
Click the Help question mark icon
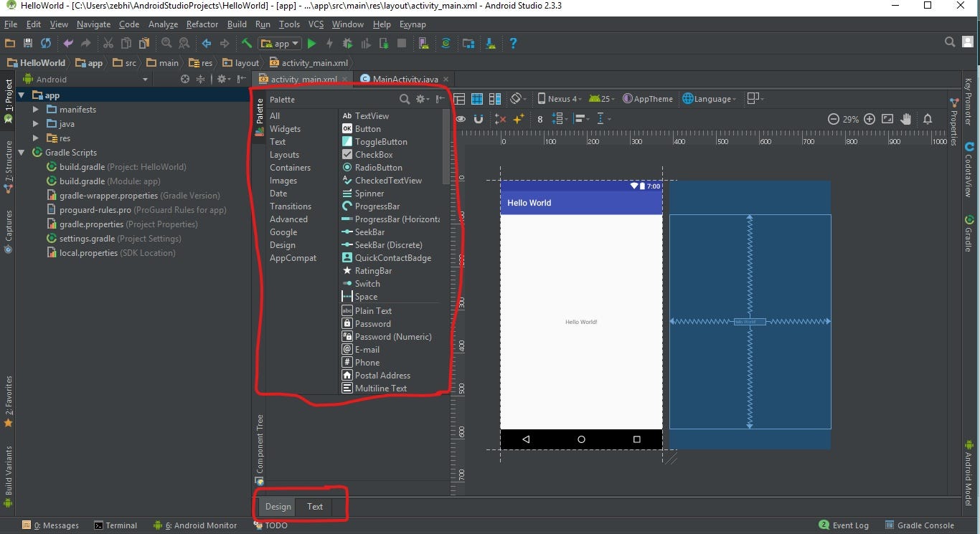click(513, 44)
